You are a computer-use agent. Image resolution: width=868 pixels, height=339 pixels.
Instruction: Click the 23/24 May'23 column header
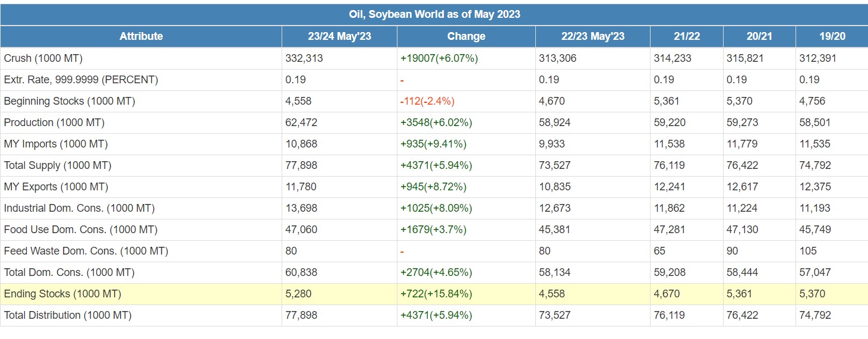[x=339, y=36]
